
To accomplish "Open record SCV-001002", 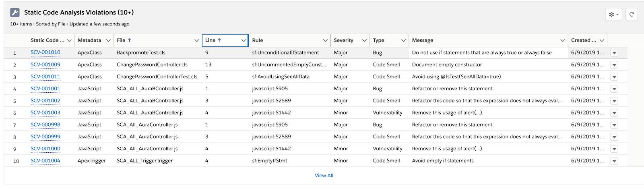I will [x=45, y=101].
